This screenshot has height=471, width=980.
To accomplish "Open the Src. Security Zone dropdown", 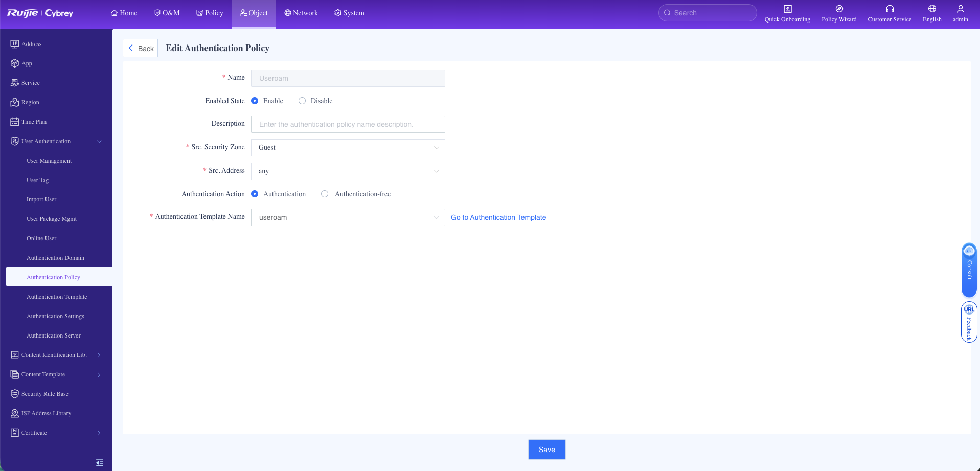I will pyautogui.click(x=348, y=148).
